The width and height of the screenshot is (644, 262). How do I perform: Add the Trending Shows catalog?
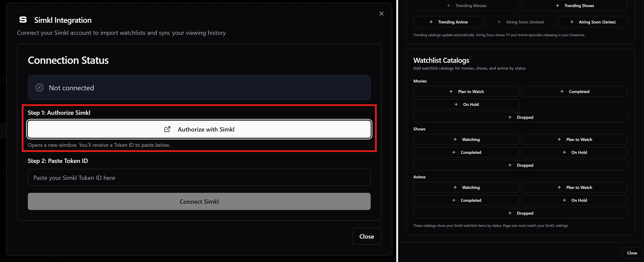pos(574,6)
